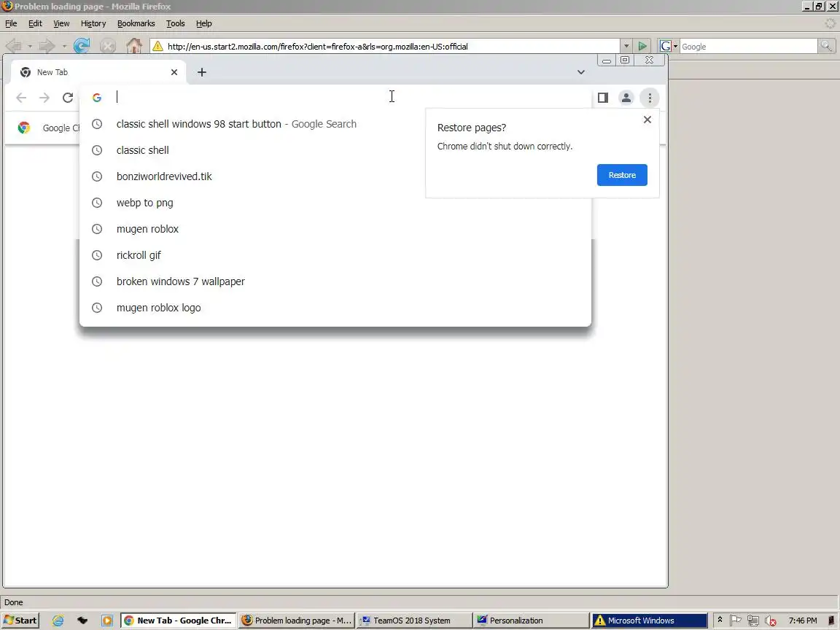The image size is (840, 630).
Task: Switch to TeamOS 2018 System taskbar button
Action: pyautogui.click(x=413, y=621)
